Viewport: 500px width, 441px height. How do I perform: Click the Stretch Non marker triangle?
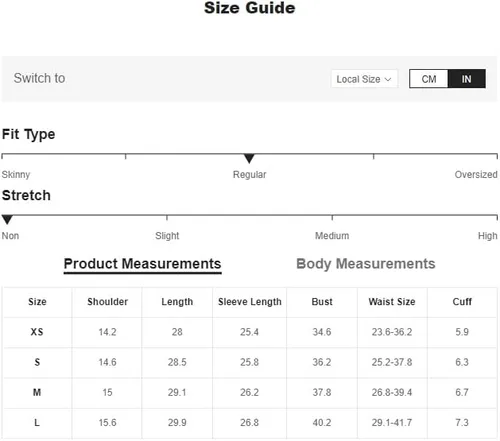7,219
